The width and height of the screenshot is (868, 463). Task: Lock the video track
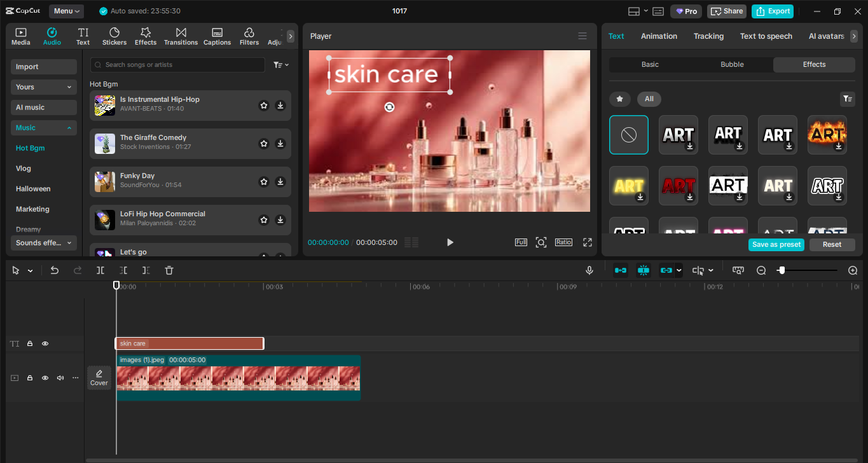tap(29, 377)
